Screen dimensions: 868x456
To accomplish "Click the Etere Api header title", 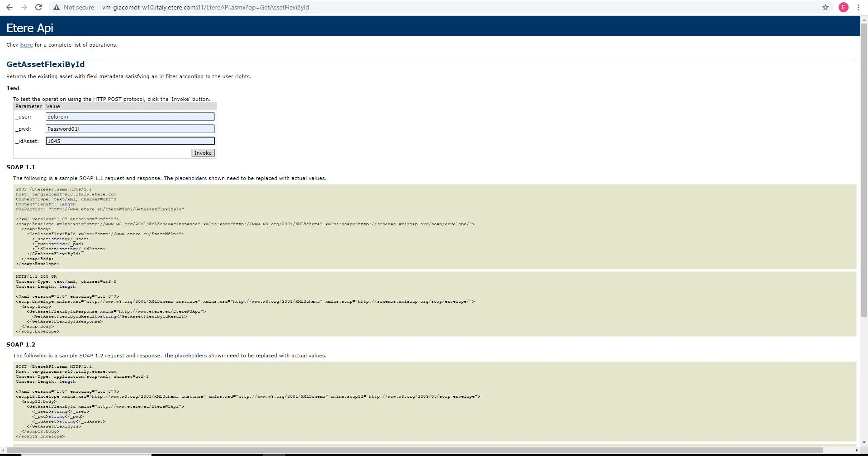I will tap(30, 28).
